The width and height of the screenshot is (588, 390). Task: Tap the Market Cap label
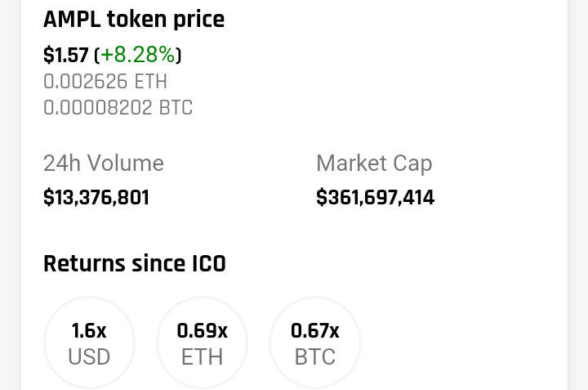pyautogui.click(x=373, y=164)
